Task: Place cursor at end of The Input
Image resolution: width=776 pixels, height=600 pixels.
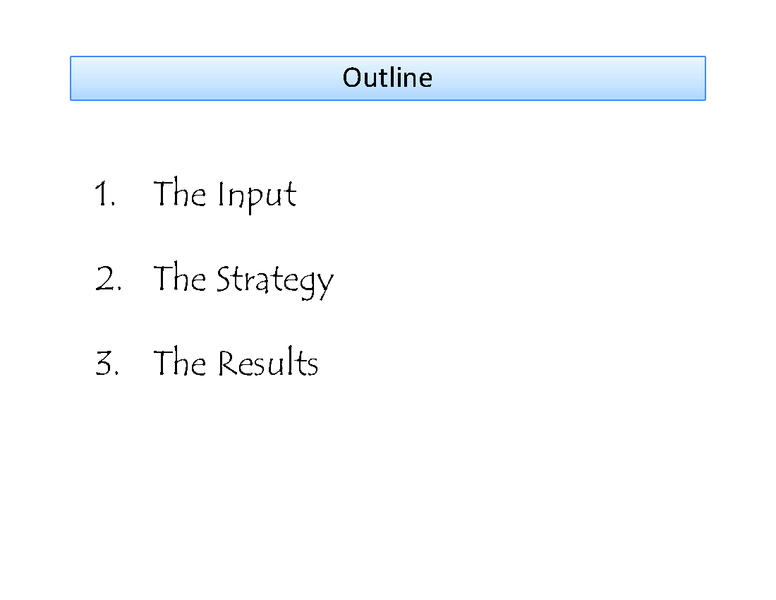Action: pyautogui.click(x=298, y=195)
